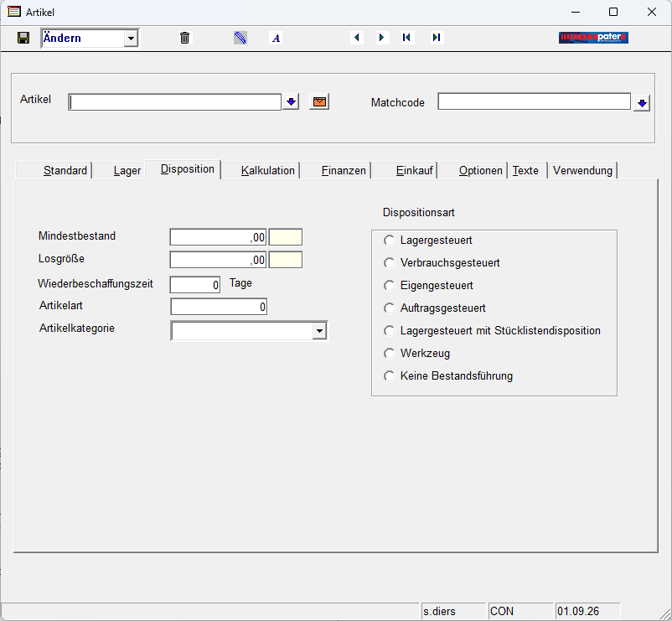Click the Mindestbestand input field
672x621 pixels.
coord(218,237)
